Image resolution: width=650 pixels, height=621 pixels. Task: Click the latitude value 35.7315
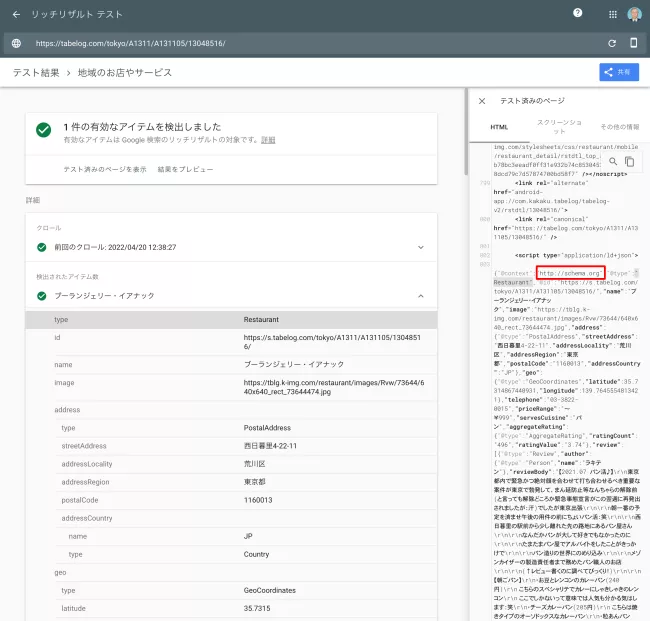click(x=257, y=609)
